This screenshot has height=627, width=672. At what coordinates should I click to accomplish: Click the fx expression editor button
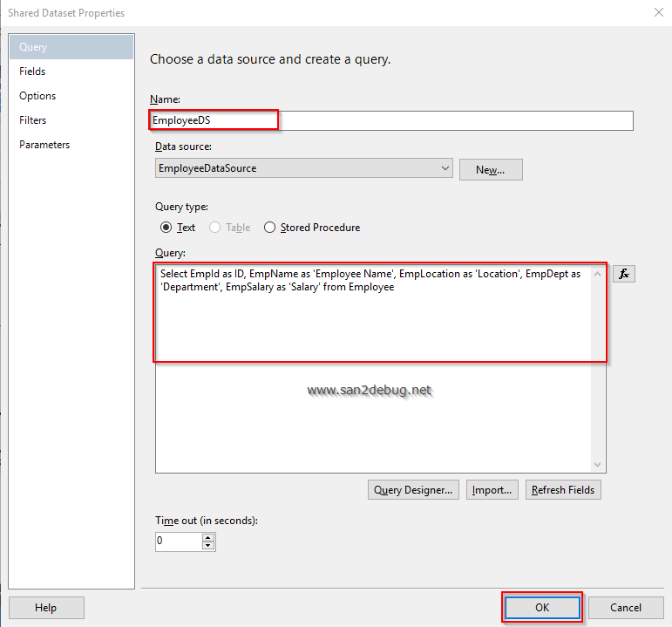pyautogui.click(x=623, y=274)
